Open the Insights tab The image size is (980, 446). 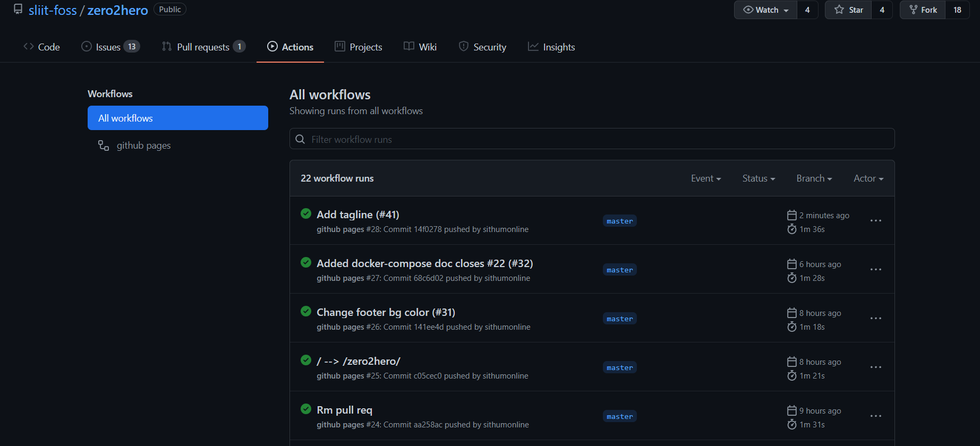click(x=551, y=47)
